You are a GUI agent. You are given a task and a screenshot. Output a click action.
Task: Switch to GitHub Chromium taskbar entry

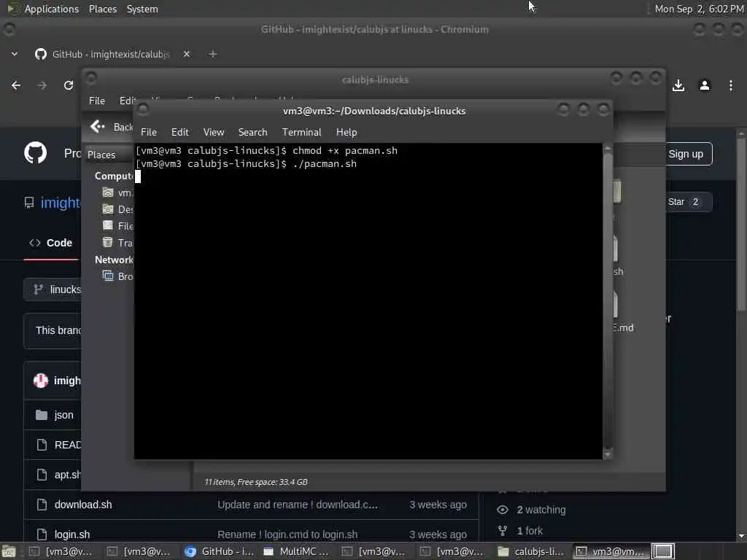click(x=220, y=551)
